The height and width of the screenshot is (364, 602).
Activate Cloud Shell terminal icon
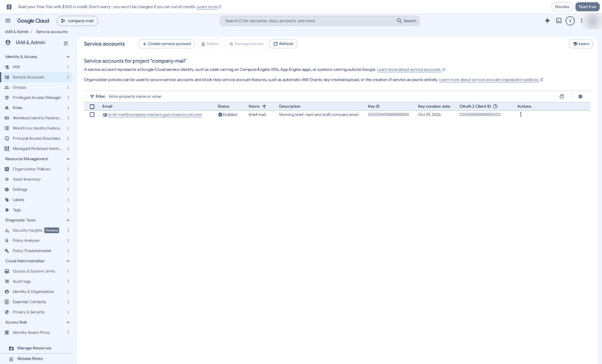tap(559, 21)
